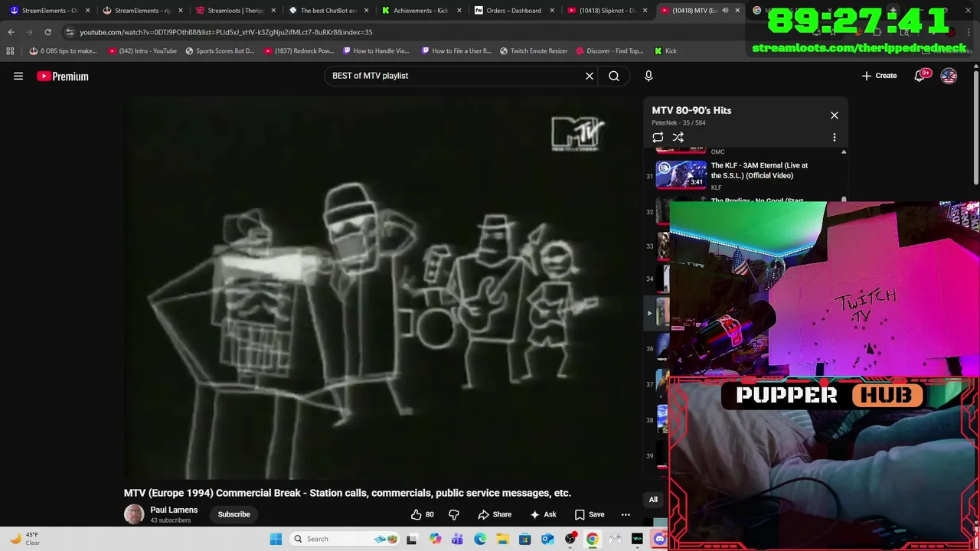Open Discord from taskbar

tap(660, 539)
